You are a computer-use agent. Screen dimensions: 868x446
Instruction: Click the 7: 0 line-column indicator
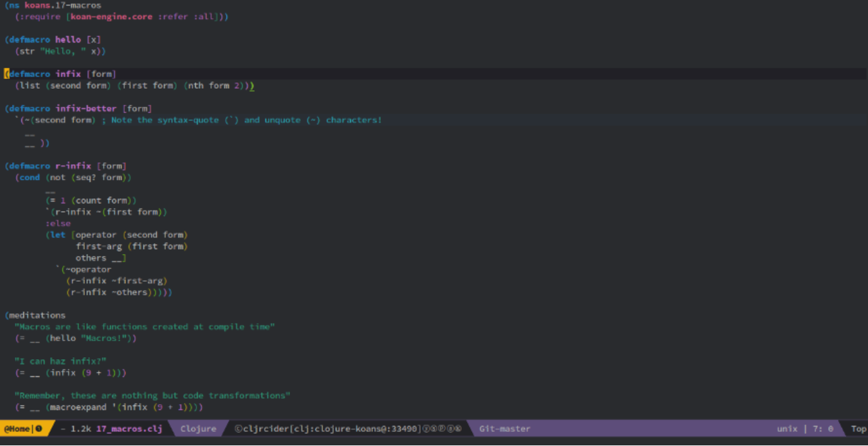click(x=823, y=429)
